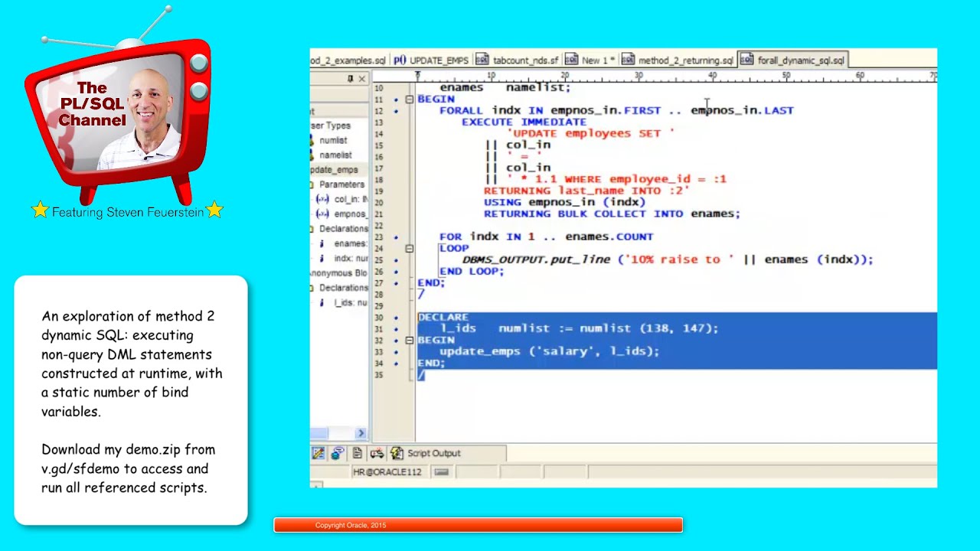Image resolution: width=980 pixels, height=551 pixels.
Task: Select the update_emps node in navigator
Action: coord(335,170)
